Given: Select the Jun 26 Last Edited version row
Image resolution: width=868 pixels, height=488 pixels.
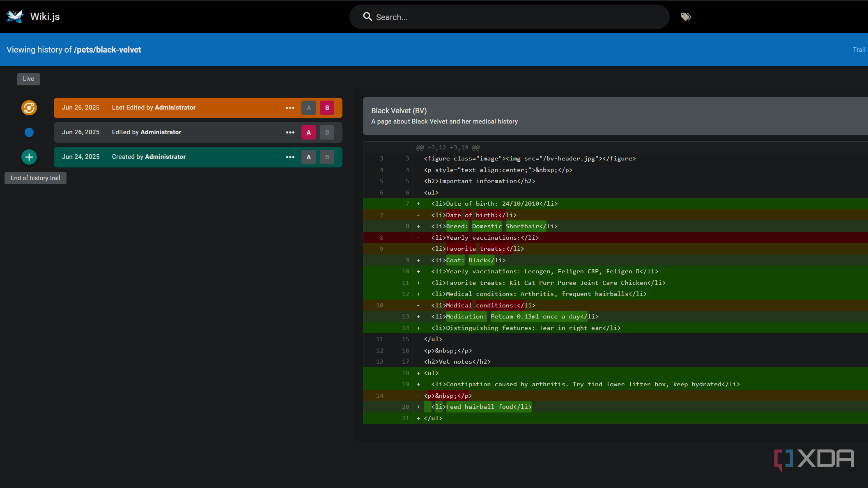Looking at the screenshot, I should tap(198, 108).
